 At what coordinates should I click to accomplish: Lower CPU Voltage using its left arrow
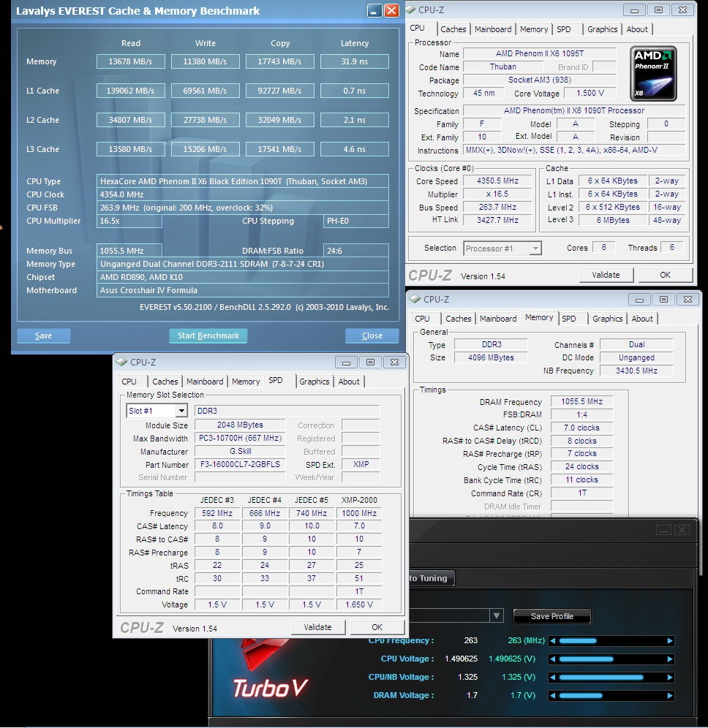pos(552,659)
